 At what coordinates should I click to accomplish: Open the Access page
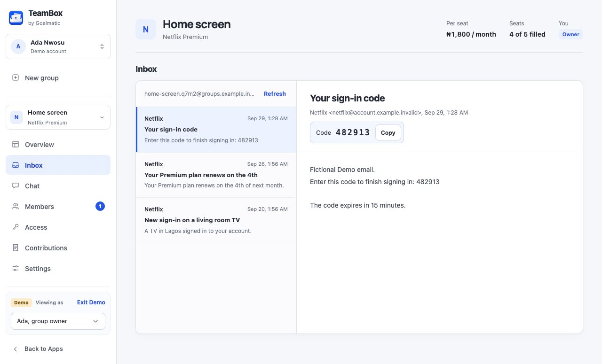coord(58,227)
